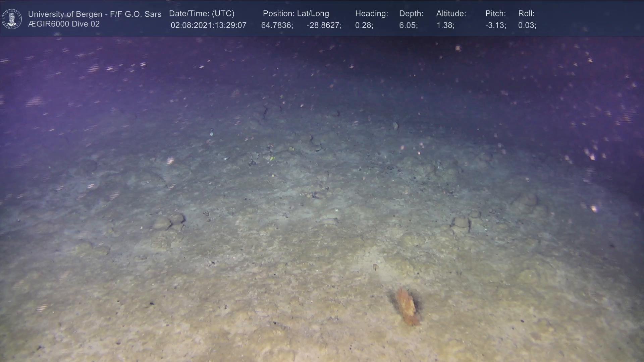This screenshot has height=362, width=644.
Task: Select the timestamp 02:08:2021:13:29:07
Action: (208, 25)
